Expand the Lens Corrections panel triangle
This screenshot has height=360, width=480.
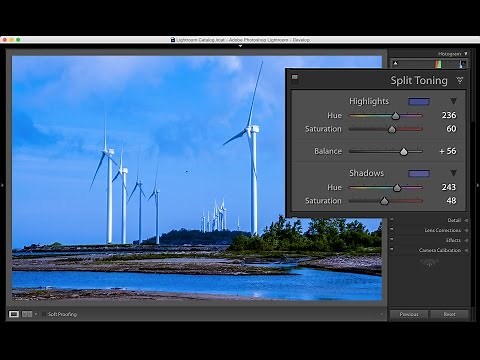point(466,230)
